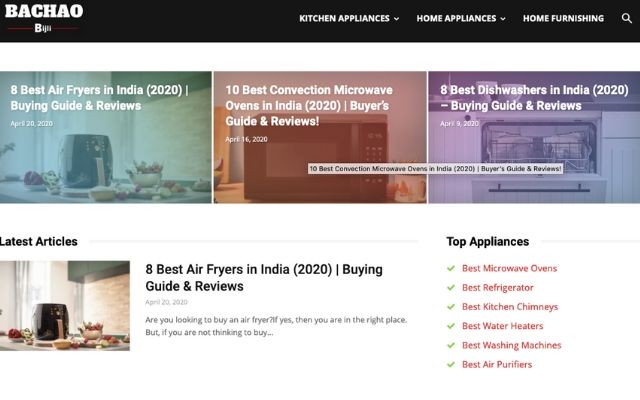Open the Home Appliances menu

(x=456, y=18)
